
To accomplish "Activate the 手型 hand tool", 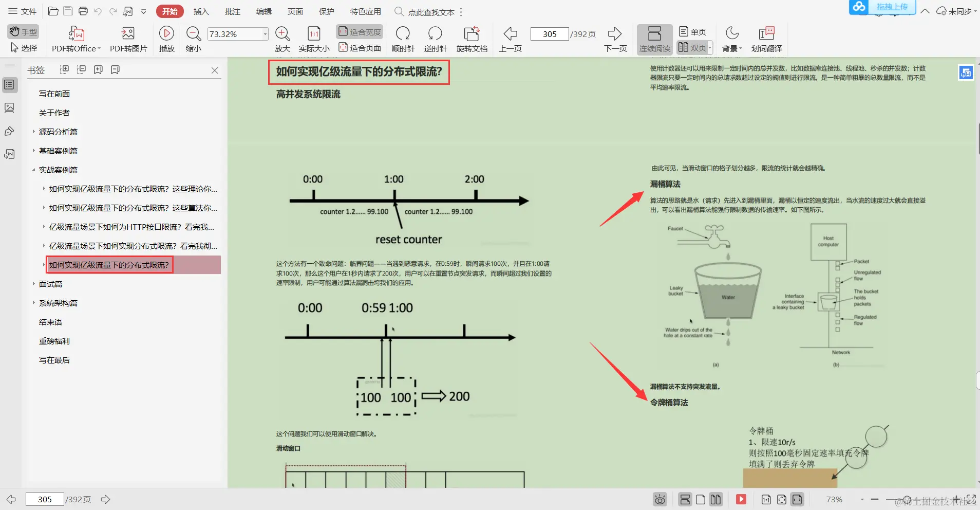I will (x=24, y=32).
